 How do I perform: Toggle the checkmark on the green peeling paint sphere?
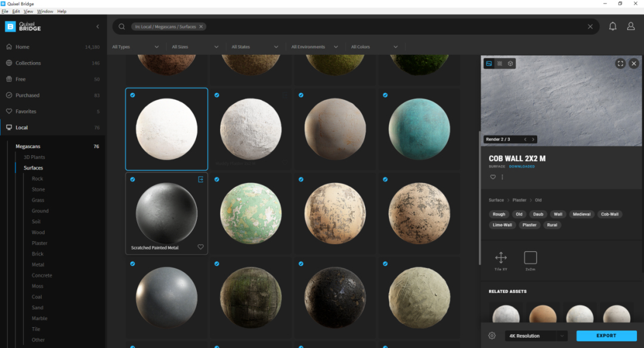tap(216, 179)
